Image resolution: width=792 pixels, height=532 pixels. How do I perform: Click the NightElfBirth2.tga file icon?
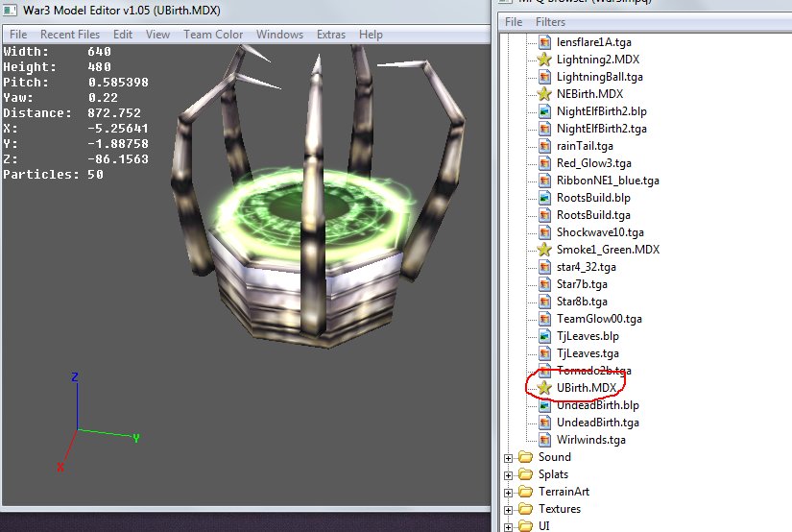[544, 129]
